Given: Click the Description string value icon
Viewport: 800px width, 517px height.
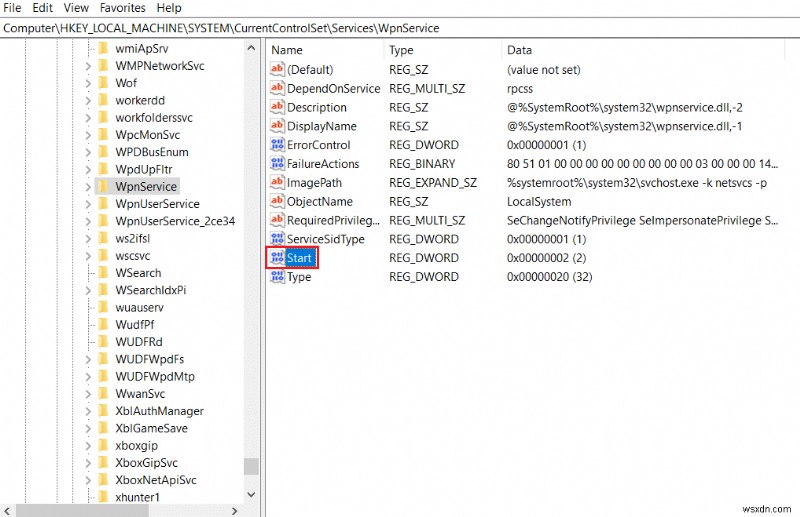Looking at the screenshot, I should (277, 107).
